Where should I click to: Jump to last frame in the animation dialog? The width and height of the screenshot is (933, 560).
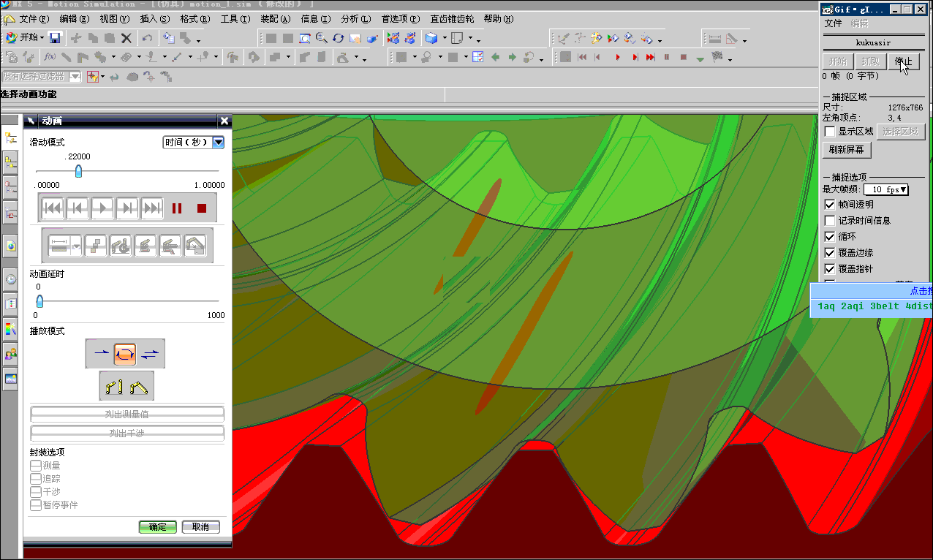(152, 208)
